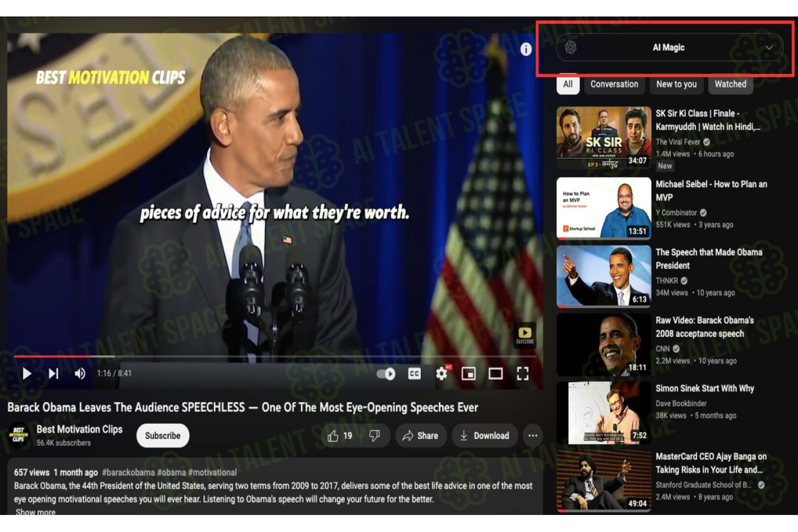
Task: Like the video thumbs up icon
Action: [x=340, y=436]
